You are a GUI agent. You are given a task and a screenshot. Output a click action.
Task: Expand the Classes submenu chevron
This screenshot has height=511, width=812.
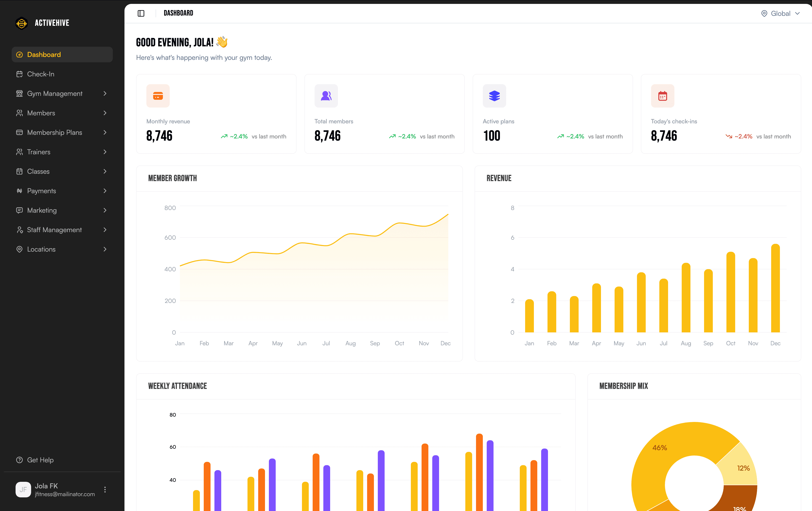pyautogui.click(x=105, y=172)
